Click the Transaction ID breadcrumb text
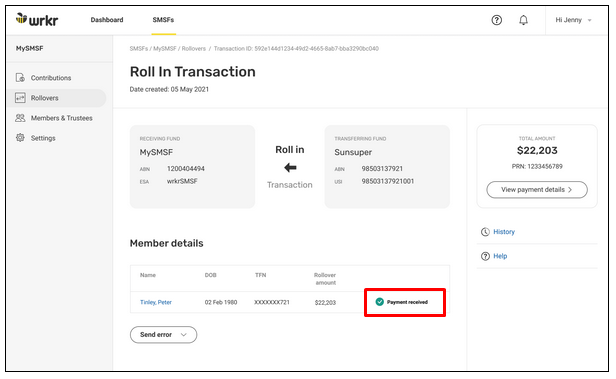 (x=296, y=49)
